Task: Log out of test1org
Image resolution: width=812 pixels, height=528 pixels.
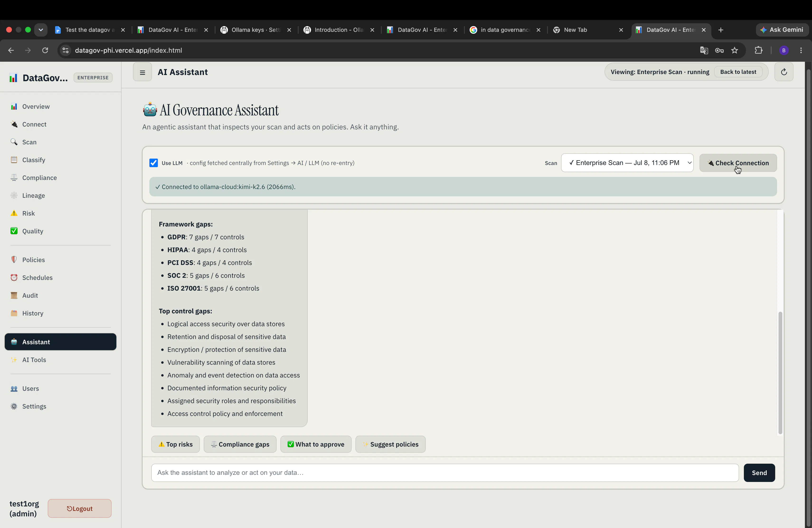Action: (80, 508)
